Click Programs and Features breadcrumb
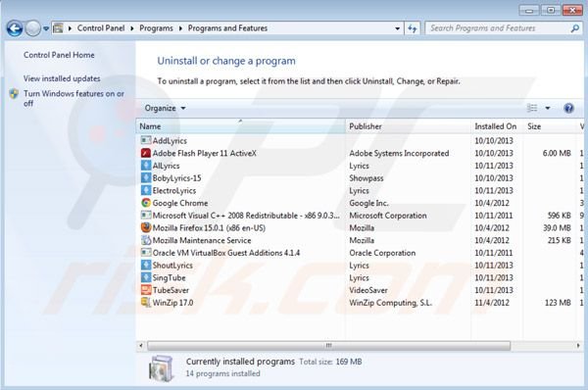Screen dimensions: 588x390 [227, 28]
